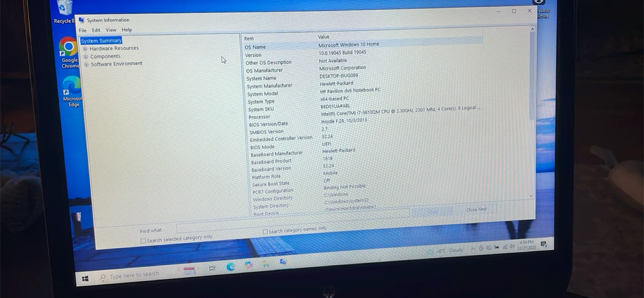Select the System Name row label
Screen dimensions: 644x298
(x=261, y=78)
